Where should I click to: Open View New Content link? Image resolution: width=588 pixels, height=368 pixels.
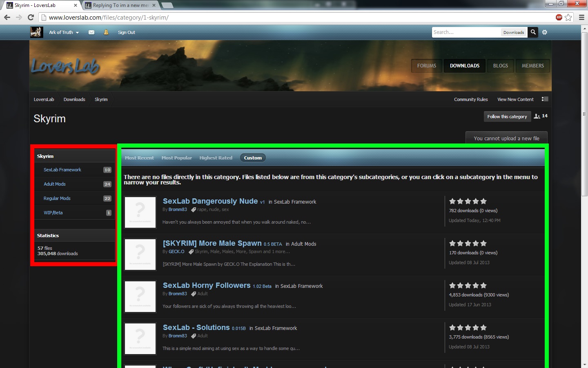pos(515,99)
